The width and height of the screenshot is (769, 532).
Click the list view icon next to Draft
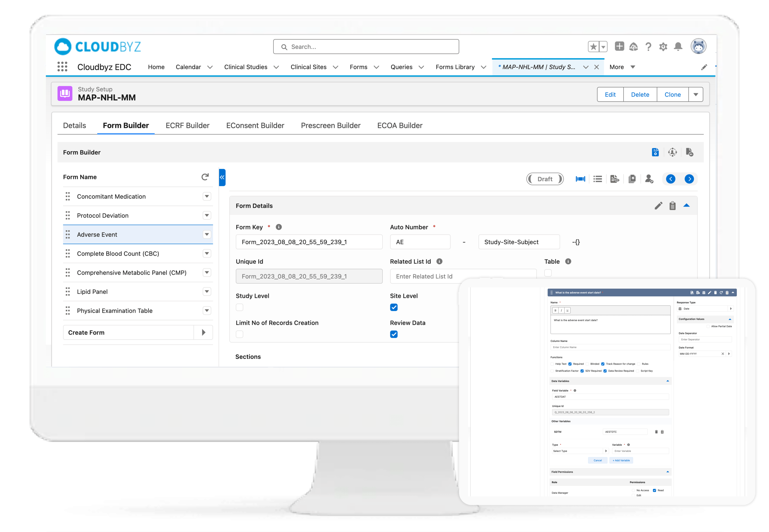tap(598, 179)
